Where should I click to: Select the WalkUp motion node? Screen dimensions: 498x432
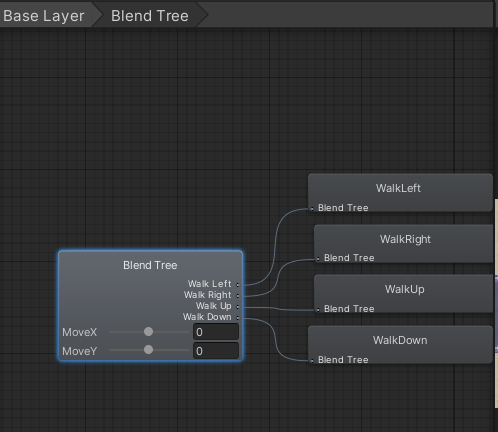tap(404, 294)
